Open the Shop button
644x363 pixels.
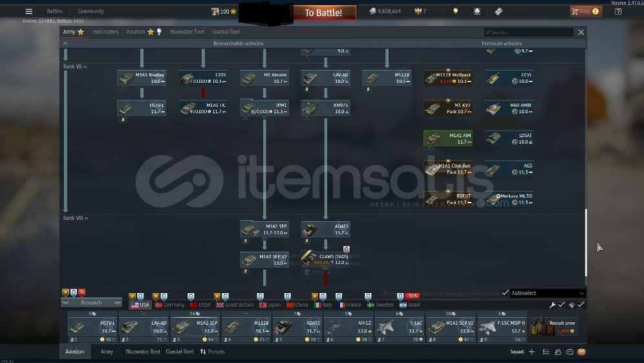click(x=585, y=12)
